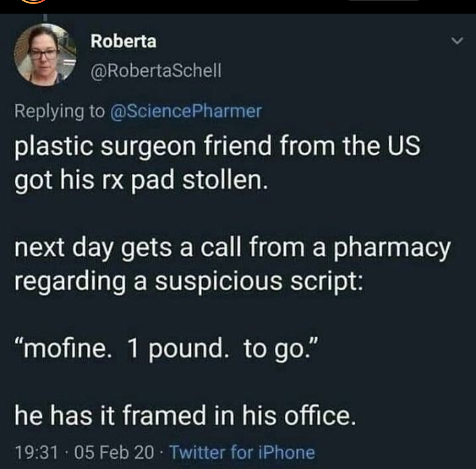Visit the @SciencePharmer mention

pos(184,111)
